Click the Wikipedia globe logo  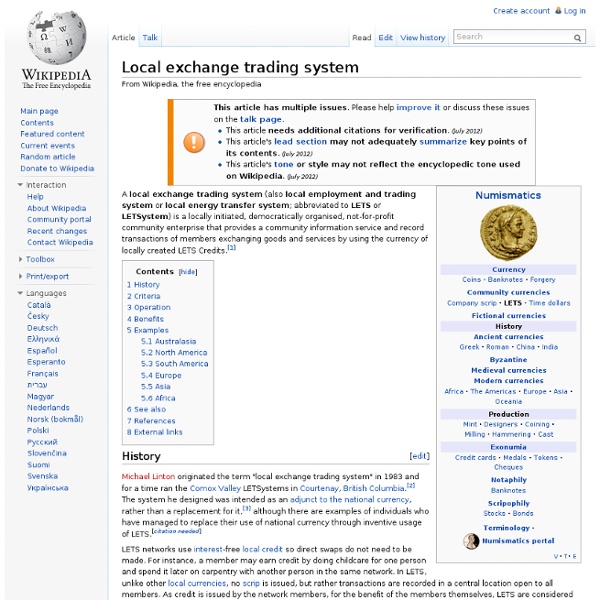57,37
